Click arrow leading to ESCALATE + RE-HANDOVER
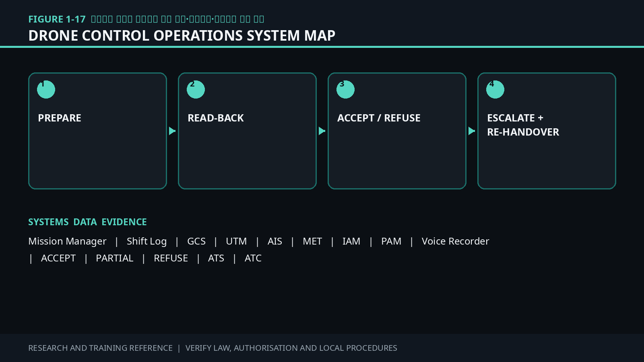Screen dimensions: 644x362 [472, 131]
